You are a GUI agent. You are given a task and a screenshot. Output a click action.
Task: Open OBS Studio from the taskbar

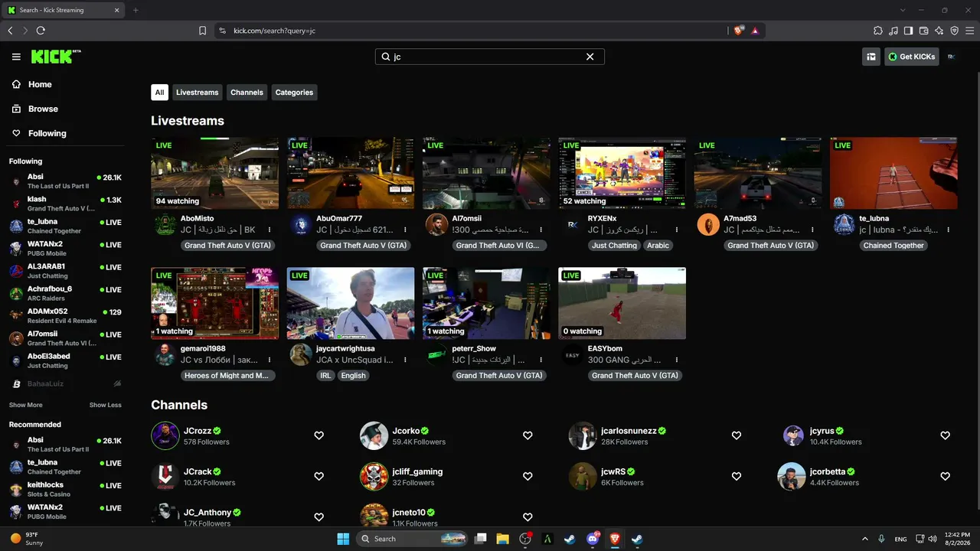click(525, 539)
